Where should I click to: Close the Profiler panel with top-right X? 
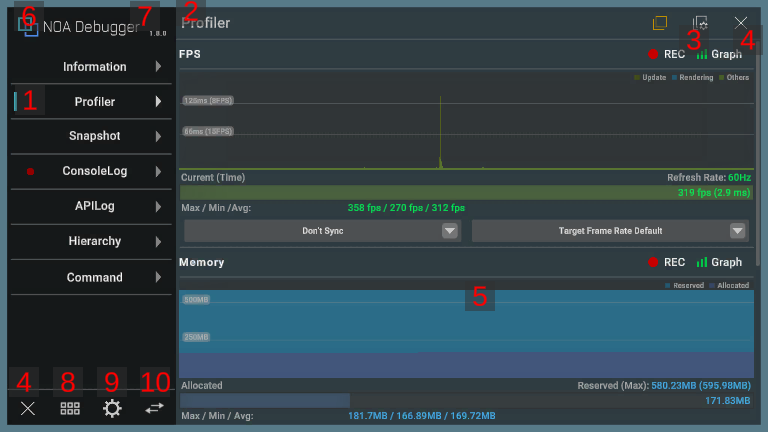tap(741, 23)
